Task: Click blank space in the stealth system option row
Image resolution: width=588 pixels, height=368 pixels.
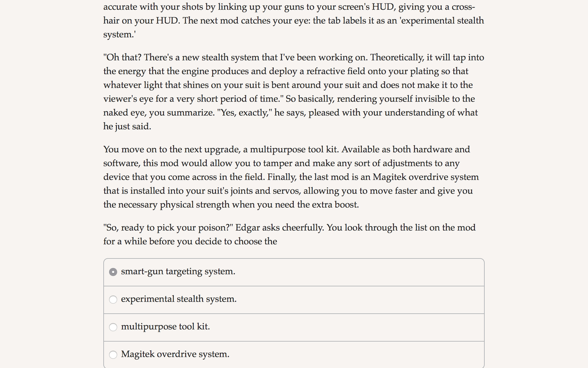Action: pyautogui.click(x=359, y=300)
